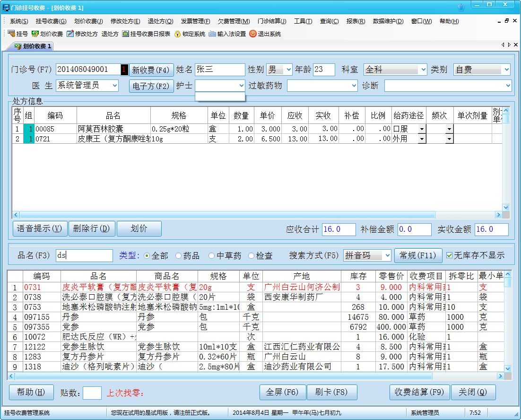Open 挂号收费日报表 from the toolbar
The height and width of the screenshot is (420, 521).
146,34
